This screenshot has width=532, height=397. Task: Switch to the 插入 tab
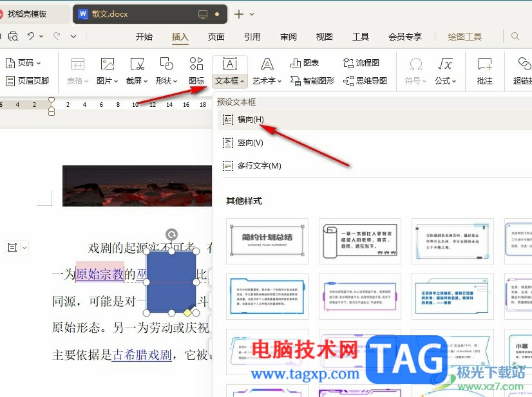180,37
